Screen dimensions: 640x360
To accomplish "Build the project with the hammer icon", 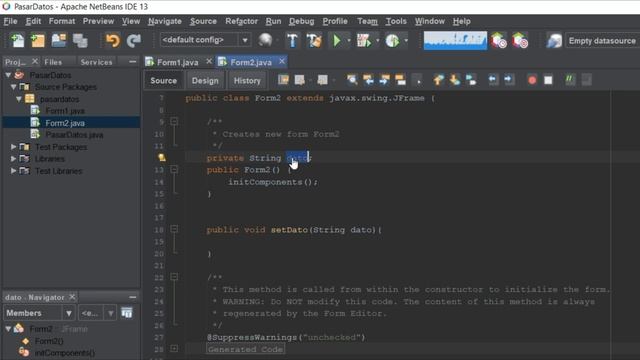I will (292, 40).
